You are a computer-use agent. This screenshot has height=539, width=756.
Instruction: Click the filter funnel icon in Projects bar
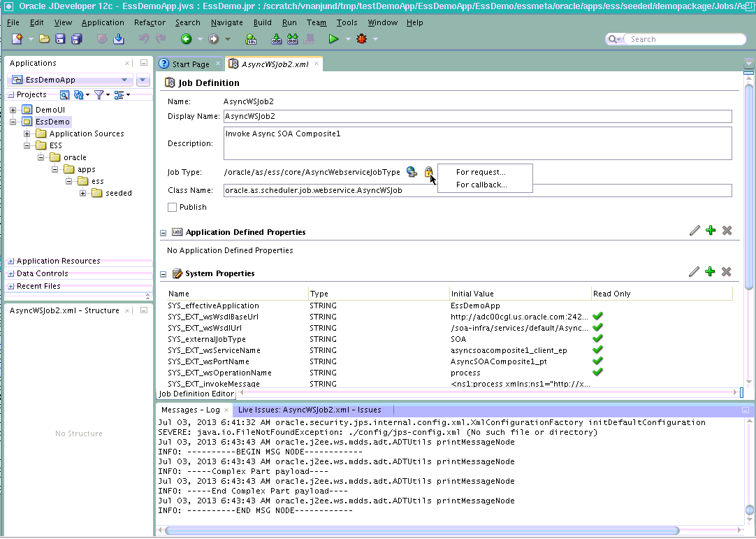pyautogui.click(x=99, y=95)
